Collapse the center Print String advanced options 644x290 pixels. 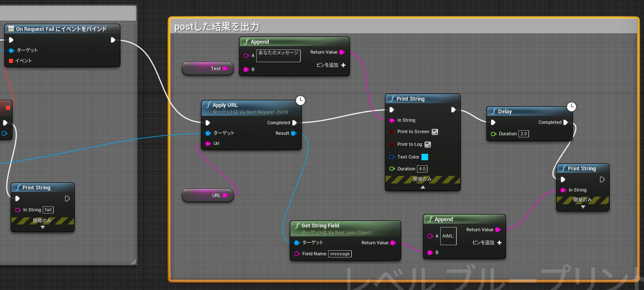pyautogui.click(x=422, y=187)
